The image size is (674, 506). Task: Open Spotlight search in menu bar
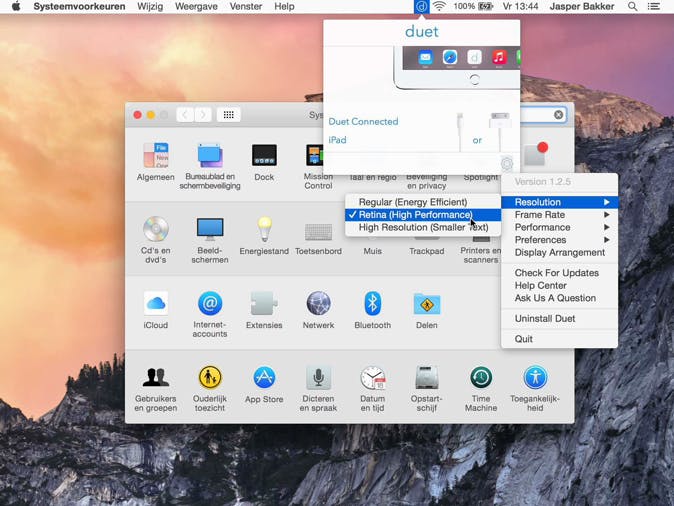[632, 6]
